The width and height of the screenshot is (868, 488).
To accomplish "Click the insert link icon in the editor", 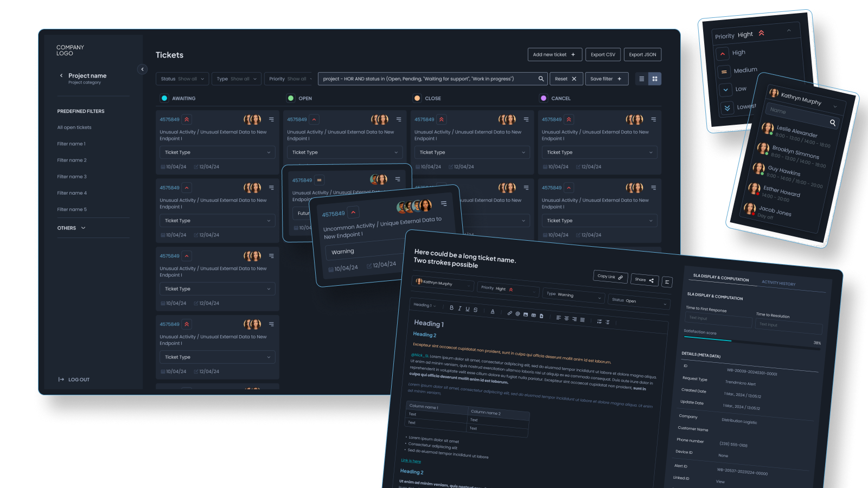I will coord(509,313).
